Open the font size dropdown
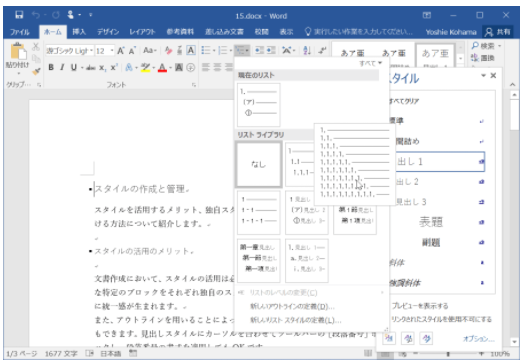 click(x=112, y=51)
